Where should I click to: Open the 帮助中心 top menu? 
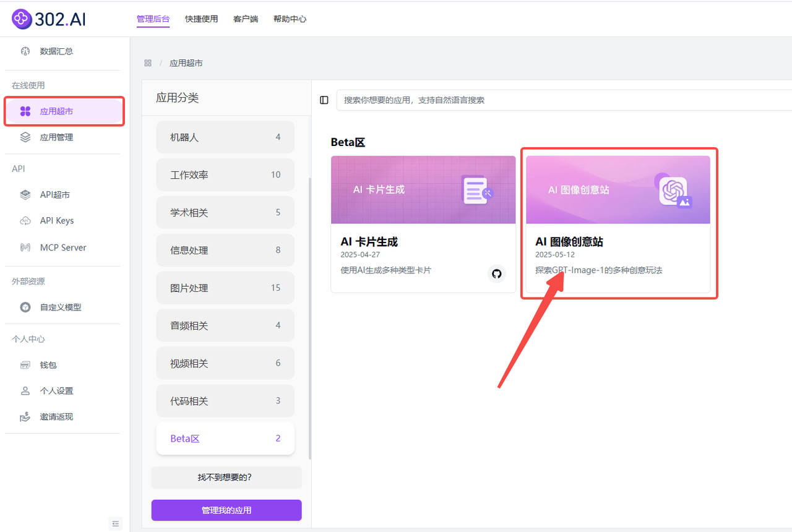pyautogui.click(x=290, y=19)
